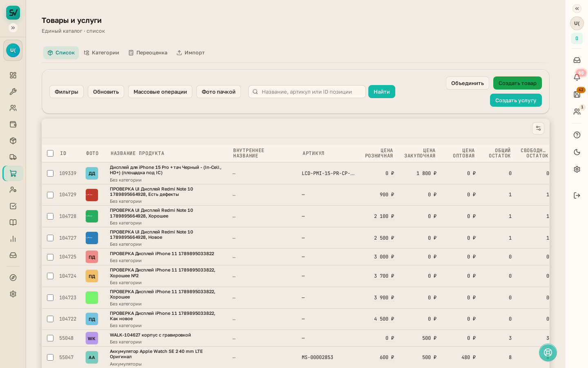Open the dashboard grid icon in left sidebar
Screen dimensions: 588x368
(x=13, y=75)
